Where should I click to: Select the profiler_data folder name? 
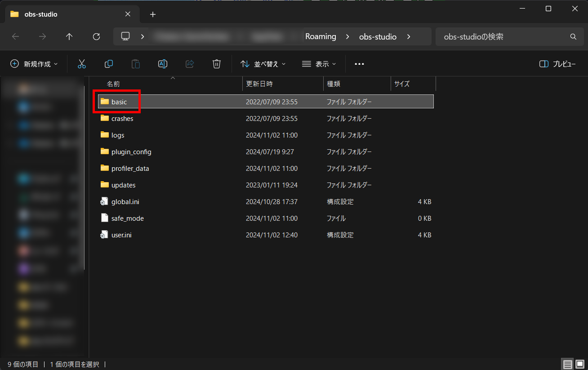point(130,169)
